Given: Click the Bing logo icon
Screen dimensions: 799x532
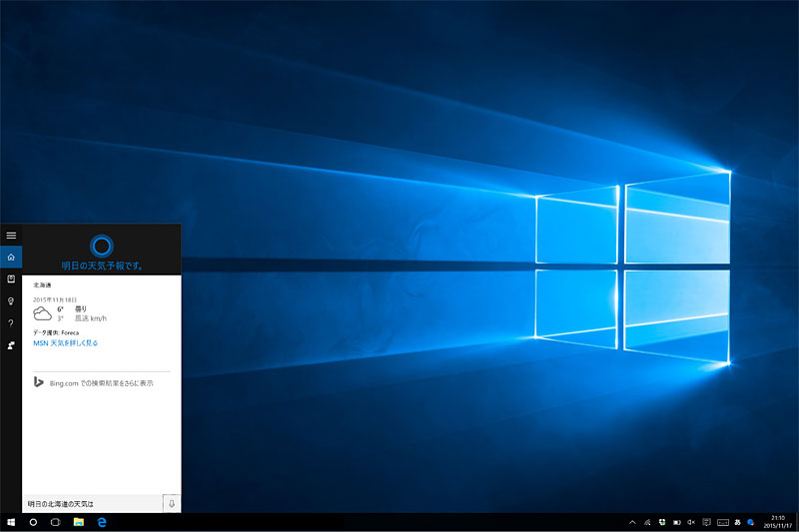Looking at the screenshot, I should point(38,382).
